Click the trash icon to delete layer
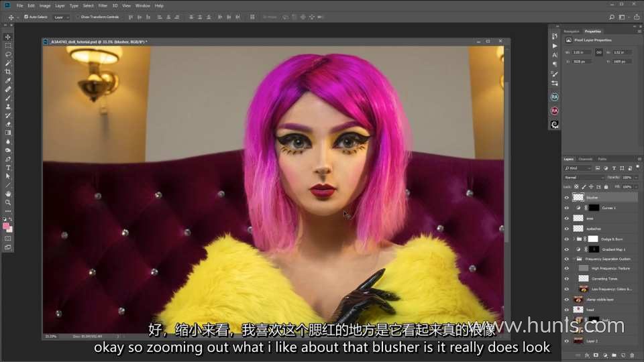Screen dimensions: 644x362 pyautogui.click(x=632, y=355)
